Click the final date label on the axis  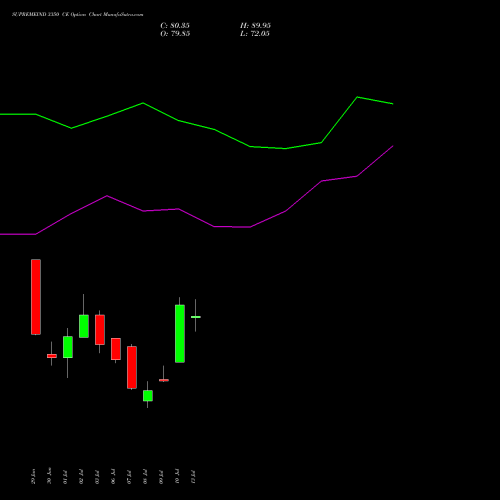(193, 477)
